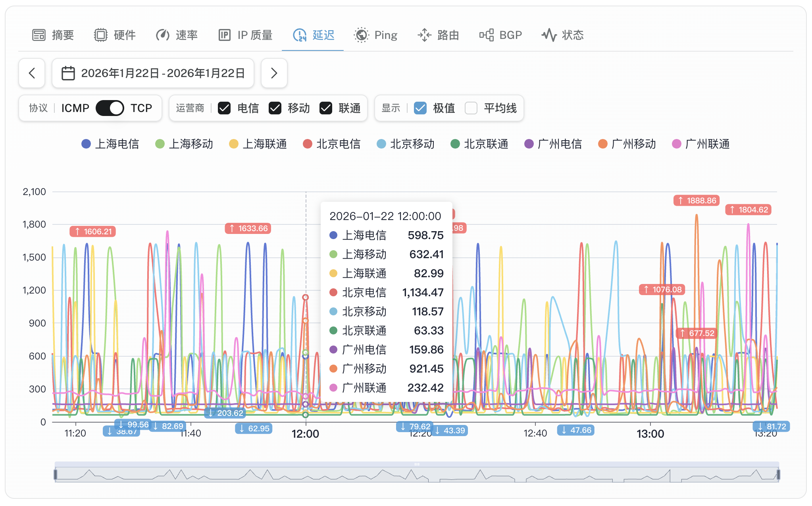
Task: Uncheck the 移动 carrier checkbox
Action: point(275,108)
